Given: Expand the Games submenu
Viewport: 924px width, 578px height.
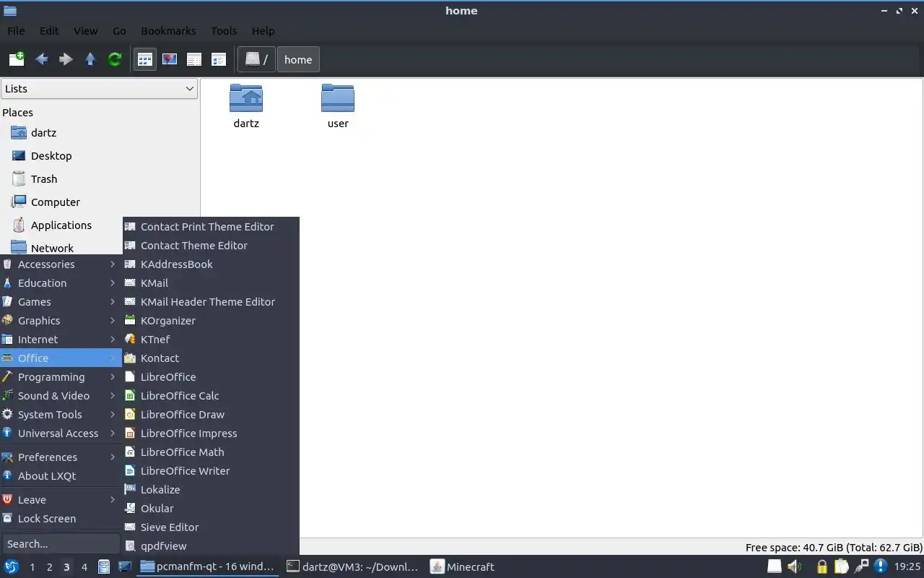Looking at the screenshot, I should (61, 302).
